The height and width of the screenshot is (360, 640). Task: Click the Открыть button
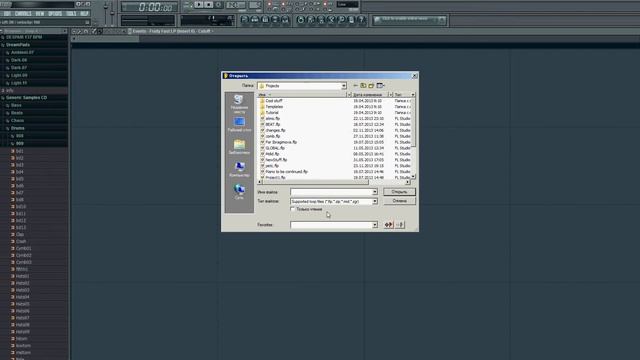[399, 192]
